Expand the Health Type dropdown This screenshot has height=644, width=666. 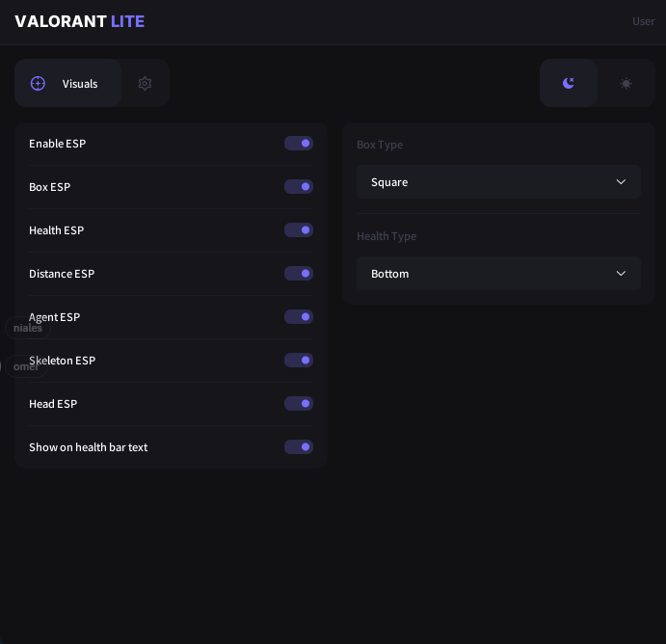tap(498, 274)
